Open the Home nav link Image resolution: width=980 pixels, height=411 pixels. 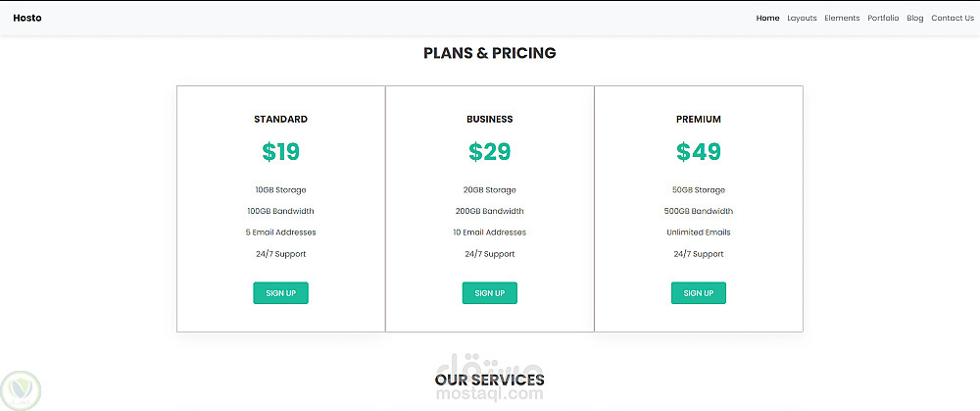point(767,18)
